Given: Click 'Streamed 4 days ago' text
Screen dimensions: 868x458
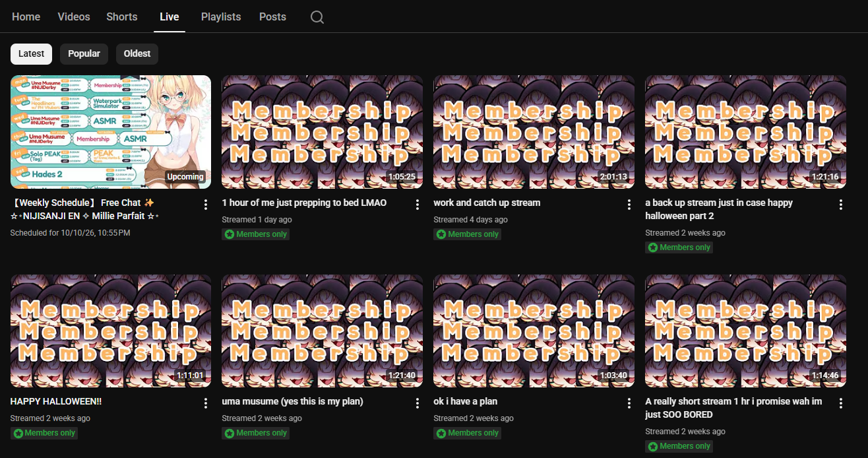Looking at the screenshot, I should 471,220.
